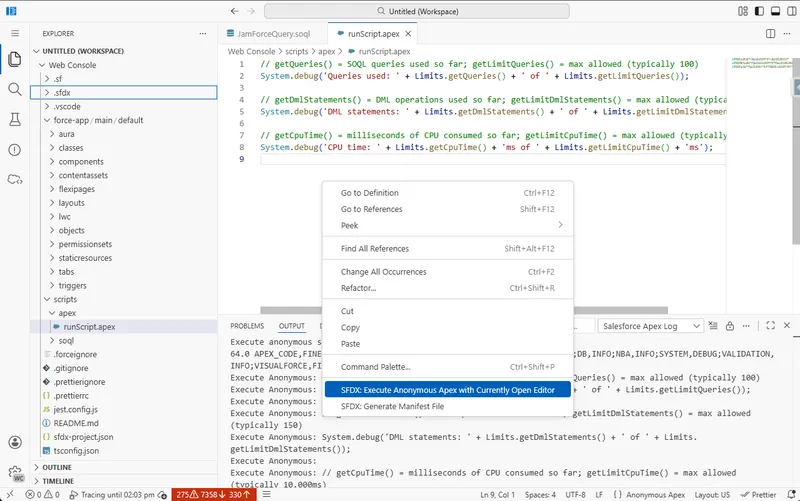Clear the output panel

click(x=713, y=326)
